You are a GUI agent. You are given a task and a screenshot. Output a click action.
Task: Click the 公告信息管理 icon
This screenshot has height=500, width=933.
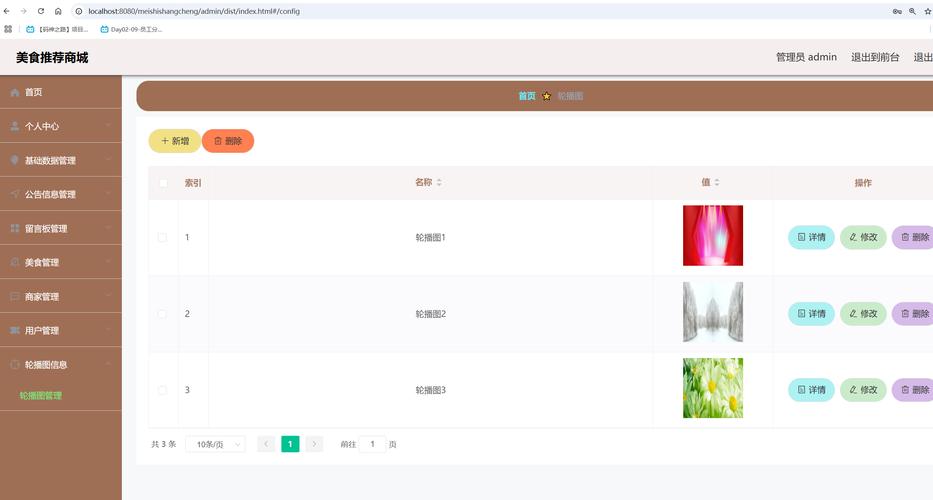pos(15,194)
